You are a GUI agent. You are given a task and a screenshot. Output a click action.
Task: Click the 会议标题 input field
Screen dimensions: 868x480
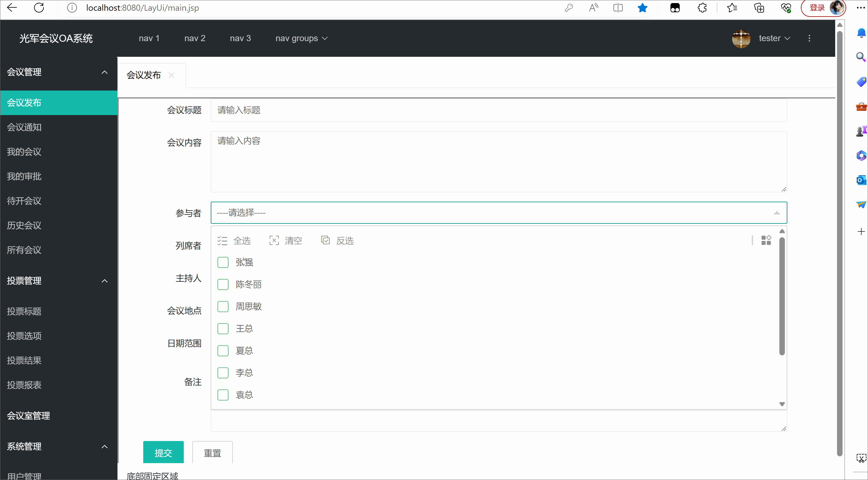(499, 110)
